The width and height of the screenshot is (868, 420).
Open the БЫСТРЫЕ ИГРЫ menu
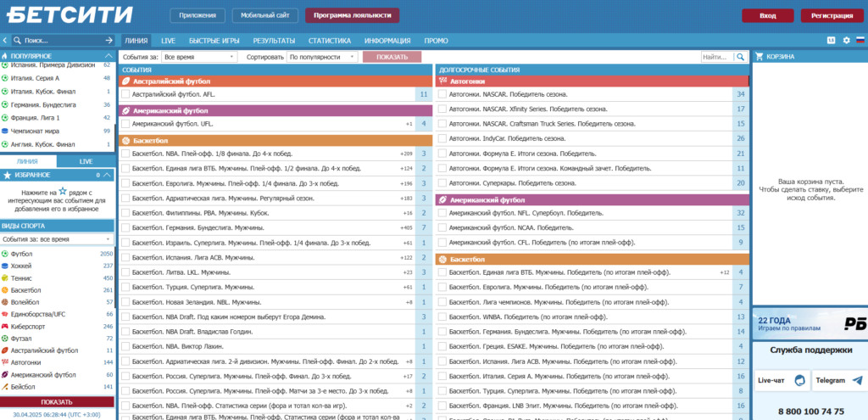tap(214, 41)
